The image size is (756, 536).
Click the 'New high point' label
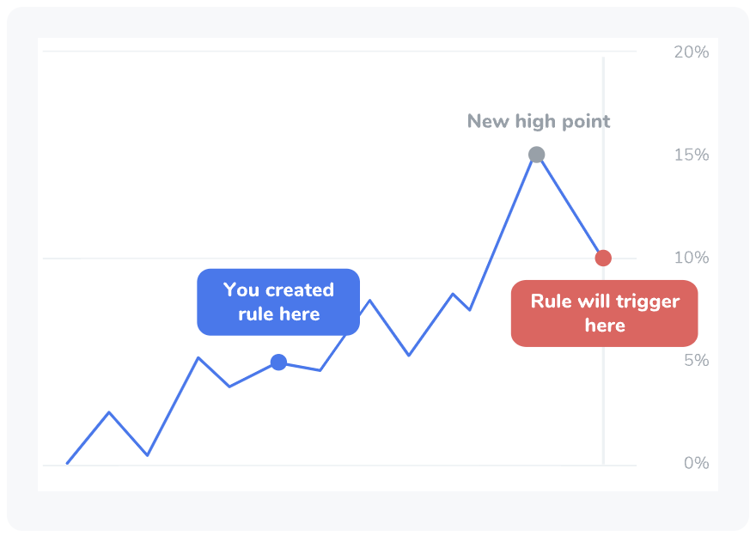(539, 121)
